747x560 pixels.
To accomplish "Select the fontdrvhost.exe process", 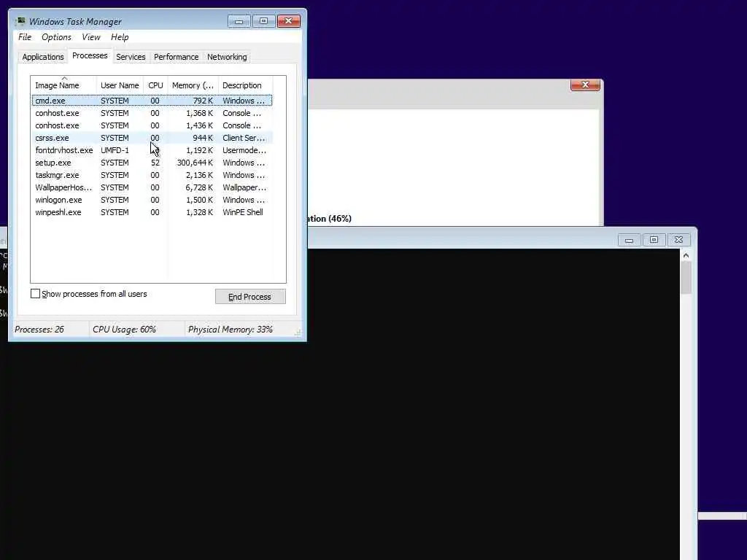I will click(x=152, y=150).
